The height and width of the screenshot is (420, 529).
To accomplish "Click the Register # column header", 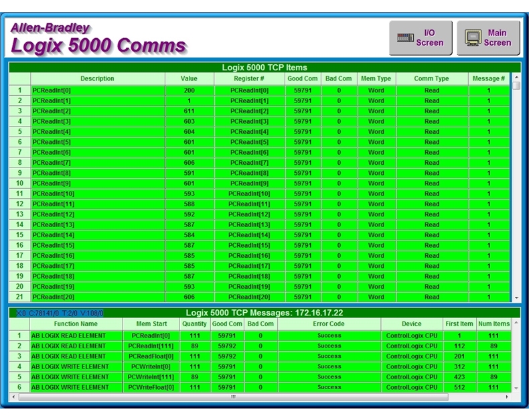I will click(249, 78).
